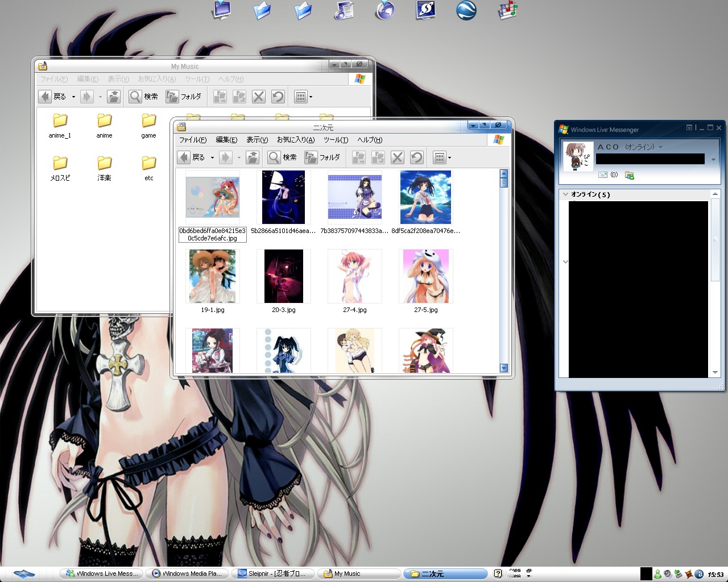Open the Back history dropdown in 二次元 window
The height and width of the screenshot is (582, 728).
coord(212,158)
